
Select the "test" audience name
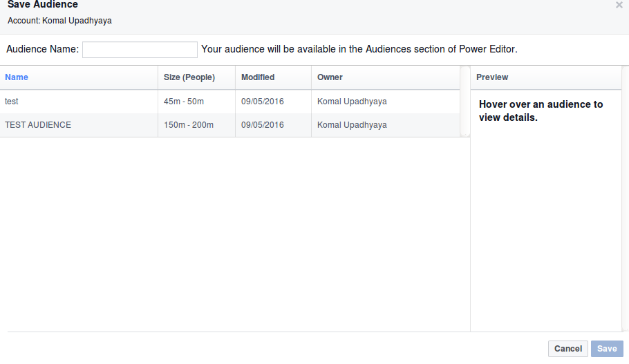click(x=12, y=102)
